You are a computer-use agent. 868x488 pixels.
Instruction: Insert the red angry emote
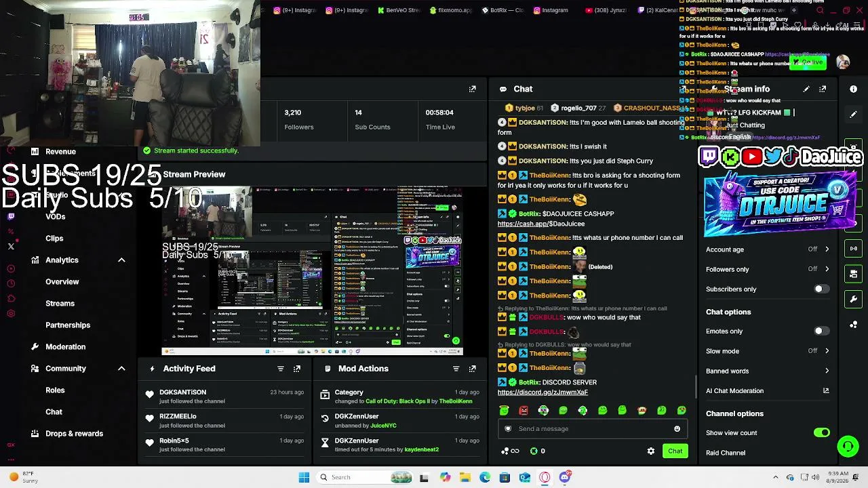coord(524,410)
